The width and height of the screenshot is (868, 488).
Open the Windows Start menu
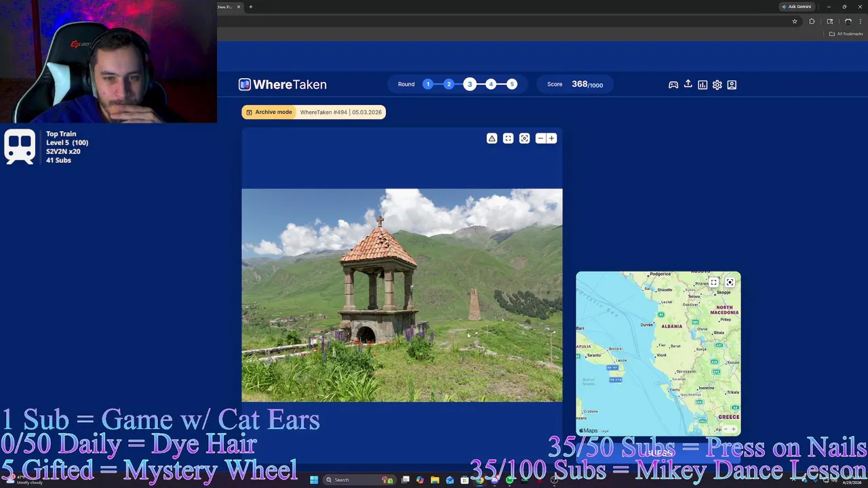pyautogui.click(x=313, y=480)
